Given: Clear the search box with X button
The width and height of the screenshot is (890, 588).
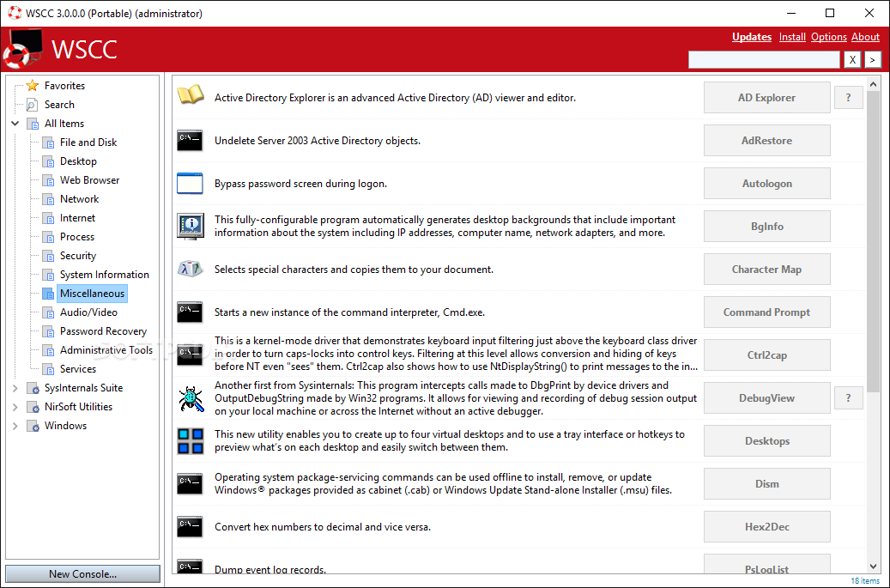Looking at the screenshot, I should point(852,59).
